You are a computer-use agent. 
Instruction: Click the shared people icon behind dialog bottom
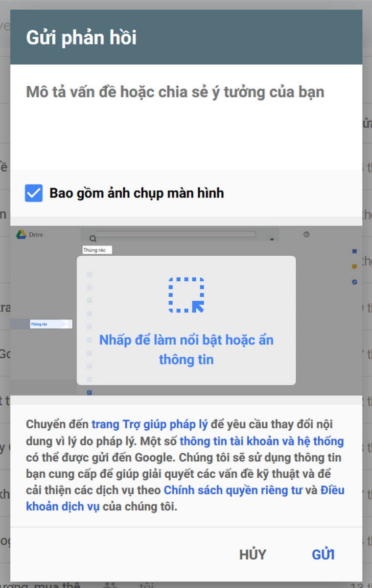(112, 584)
